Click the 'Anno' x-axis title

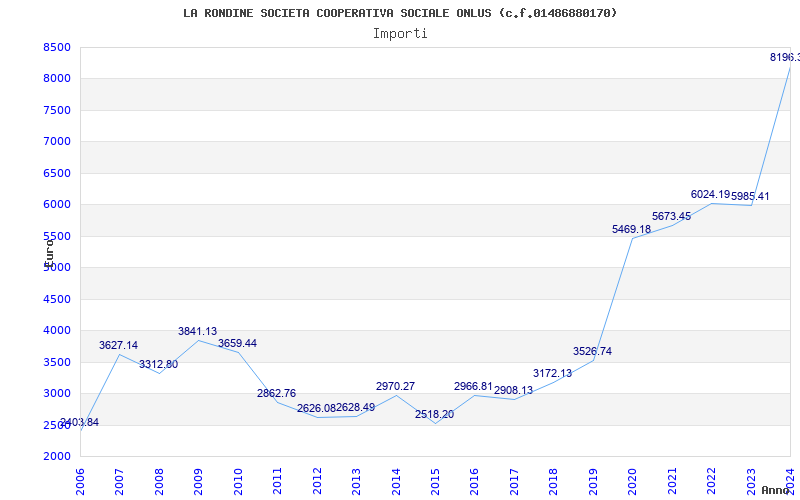click(776, 490)
